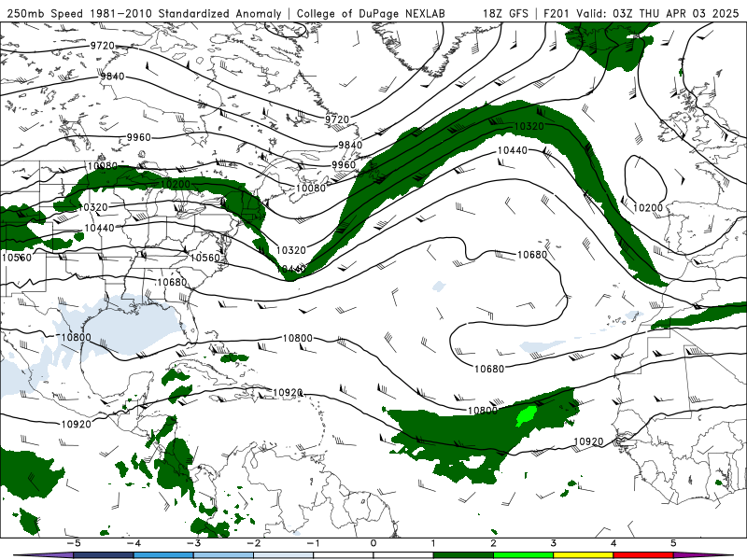Click the colorbar tick label "5"
Screen dimensions: 747x560
[673, 543]
